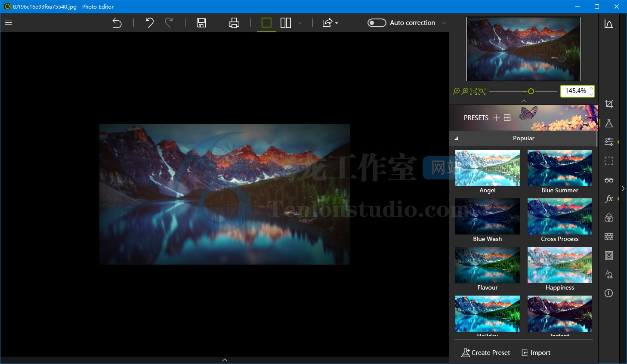This screenshot has height=364, width=627.
Task: Redo the last undone edit
Action: (169, 23)
